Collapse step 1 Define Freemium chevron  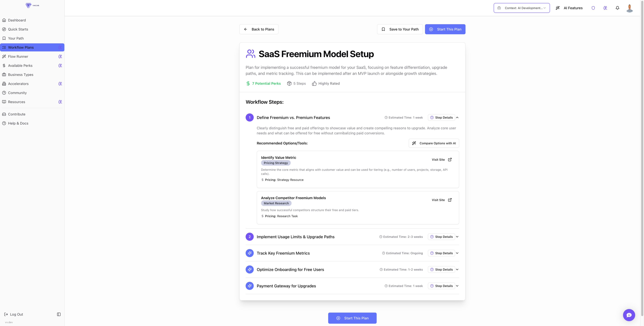click(x=457, y=118)
